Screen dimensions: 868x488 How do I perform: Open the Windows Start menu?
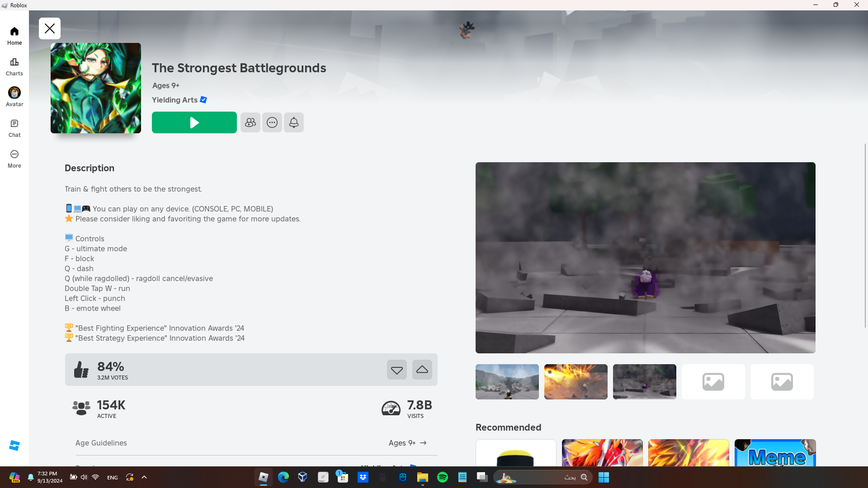pos(604,477)
